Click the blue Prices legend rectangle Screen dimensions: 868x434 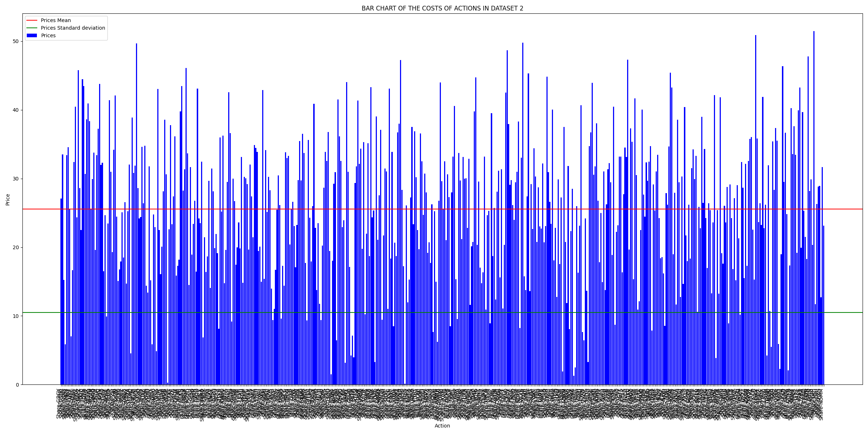click(x=32, y=36)
